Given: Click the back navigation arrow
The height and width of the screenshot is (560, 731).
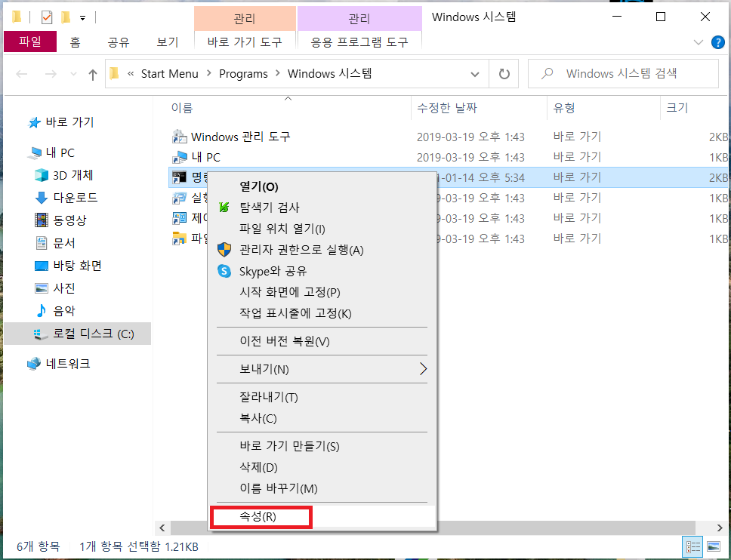Looking at the screenshot, I should pyautogui.click(x=22, y=74).
